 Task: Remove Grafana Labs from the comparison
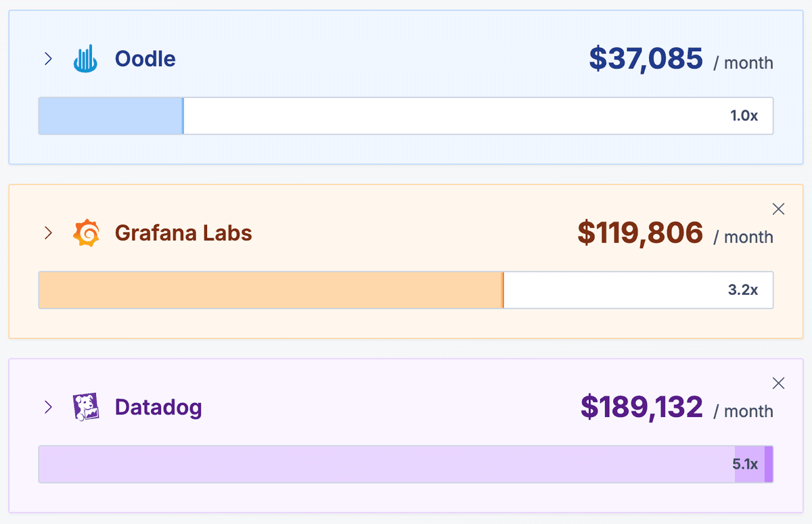(x=778, y=209)
